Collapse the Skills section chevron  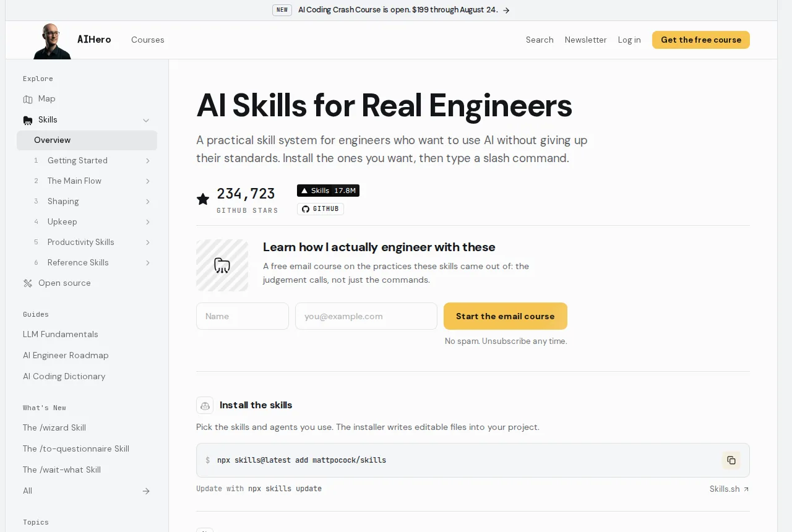point(146,120)
